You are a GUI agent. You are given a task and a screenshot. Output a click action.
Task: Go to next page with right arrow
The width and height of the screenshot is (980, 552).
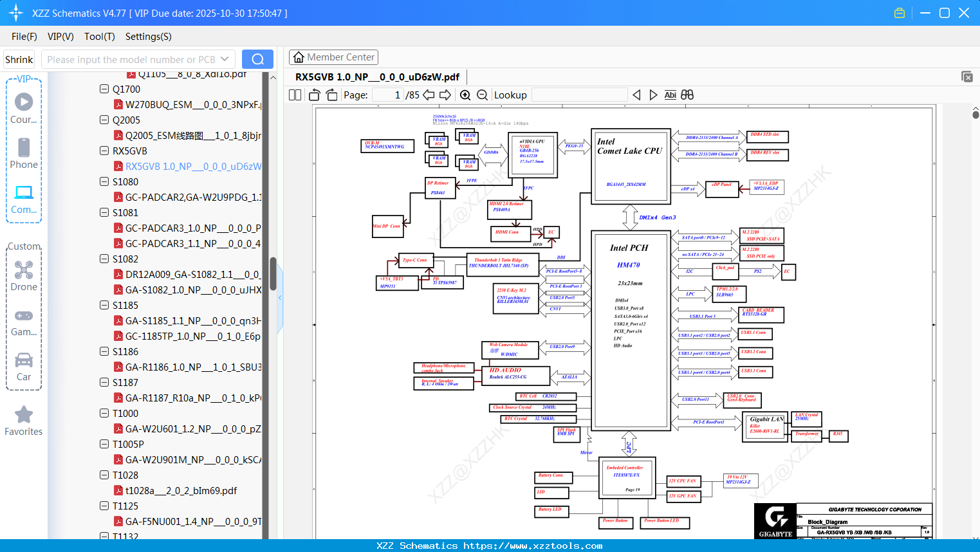tap(445, 95)
